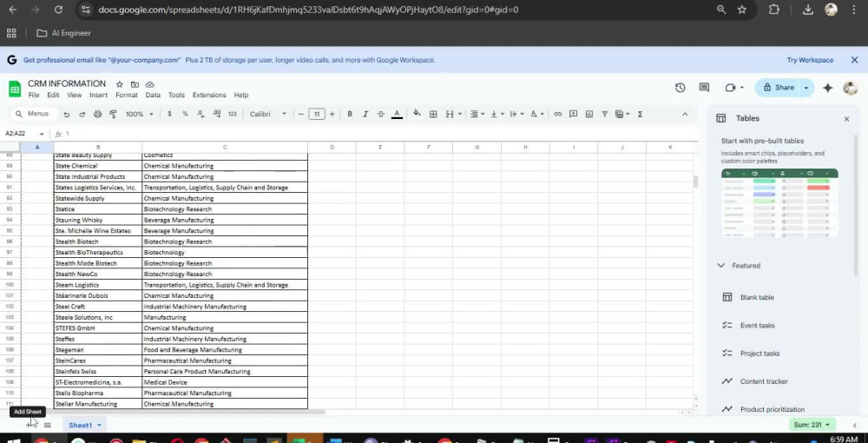This screenshot has height=443, width=868.
Task: Open the Extensions menu
Action: (209, 96)
